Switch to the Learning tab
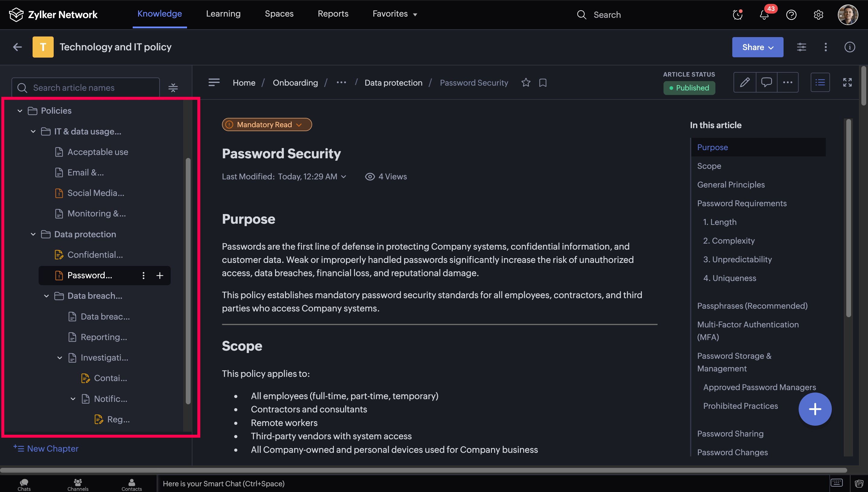The image size is (868, 492). (x=223, y=14)
